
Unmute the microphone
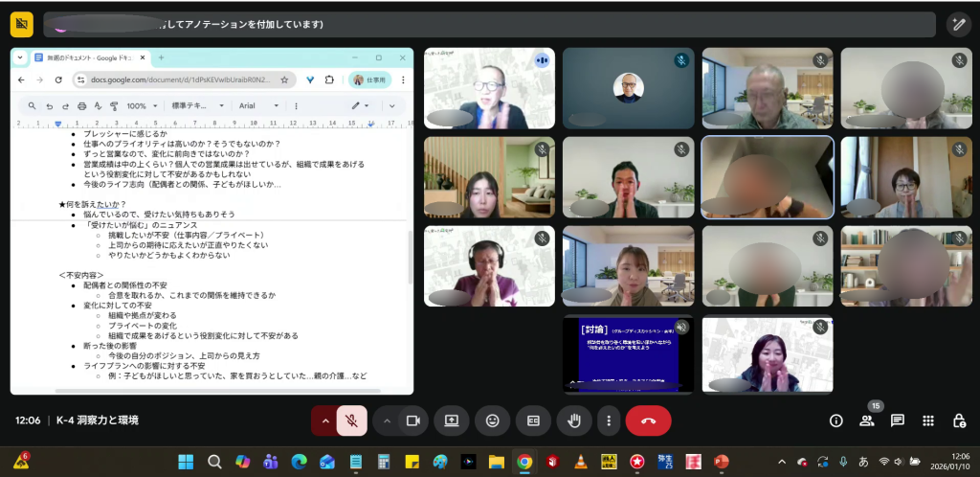coord(351,420)
